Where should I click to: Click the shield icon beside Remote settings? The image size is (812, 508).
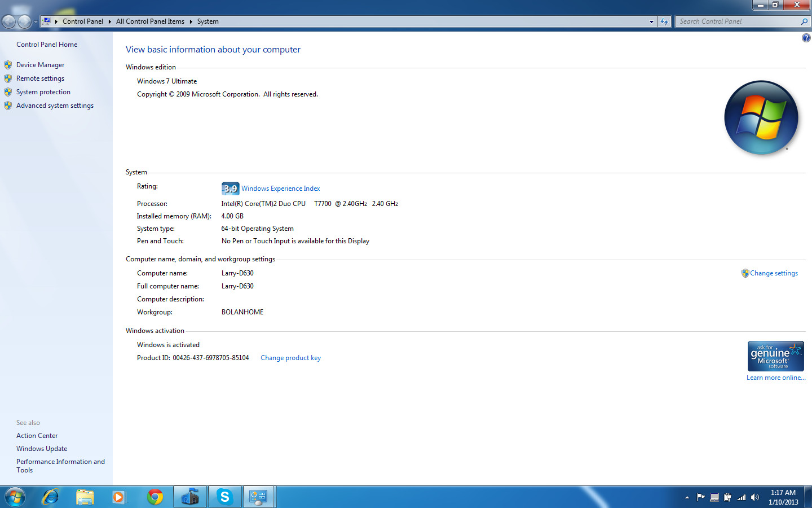8,78
